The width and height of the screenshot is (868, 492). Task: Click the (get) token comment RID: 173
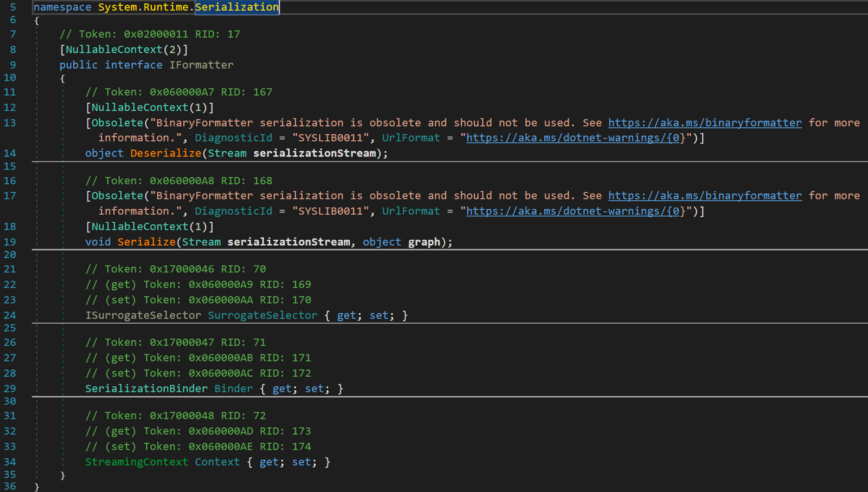click(x=198, y=431)
